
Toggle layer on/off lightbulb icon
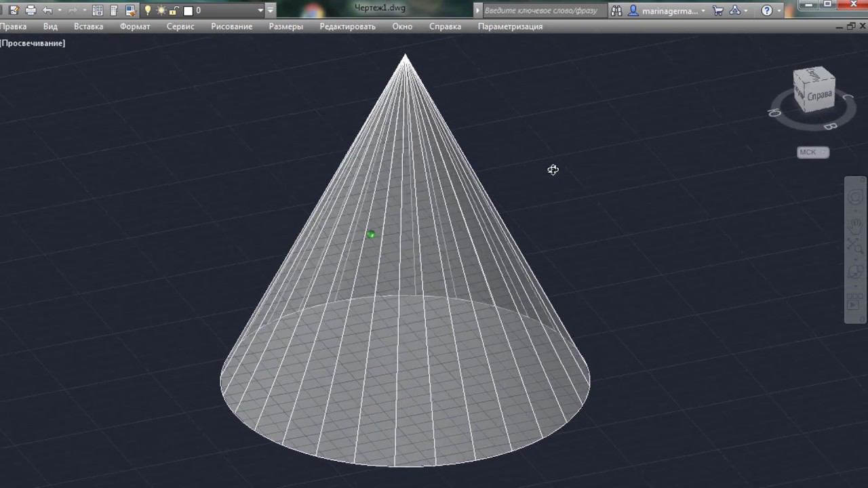tap(148, 10)
